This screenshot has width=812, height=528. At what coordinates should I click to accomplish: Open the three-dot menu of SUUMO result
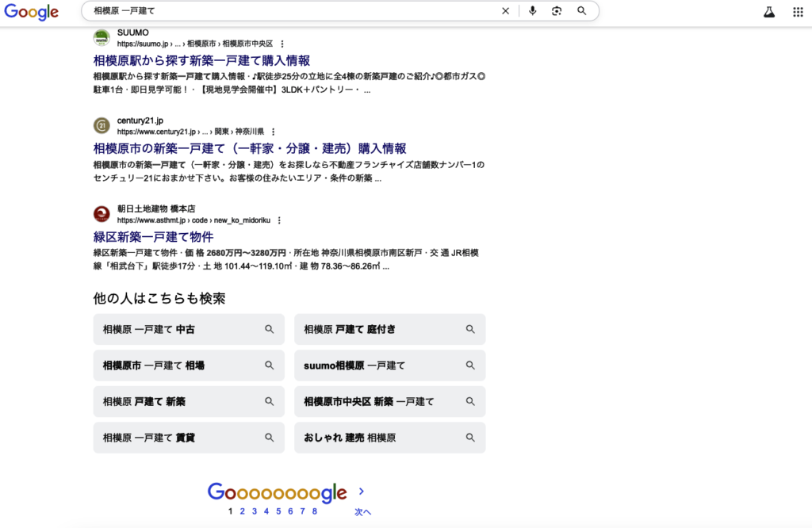click(282, 44)
